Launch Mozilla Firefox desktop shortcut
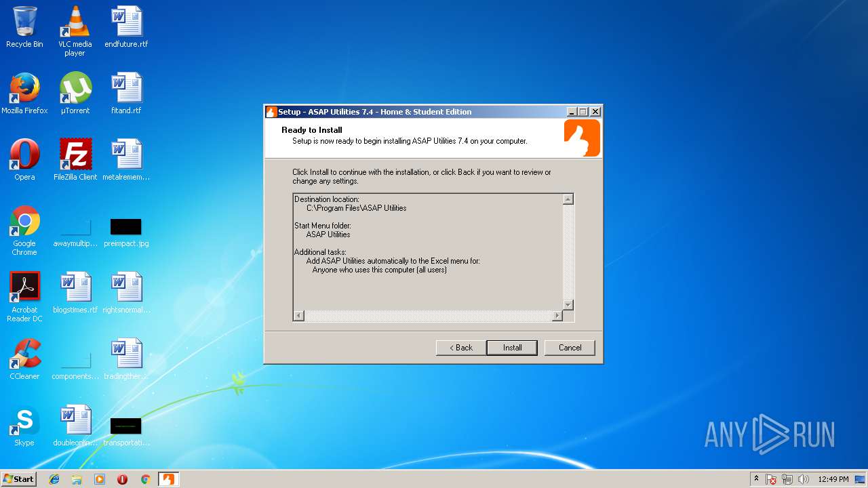Viewport: 868px width, 488px height. tap(24, 94)
